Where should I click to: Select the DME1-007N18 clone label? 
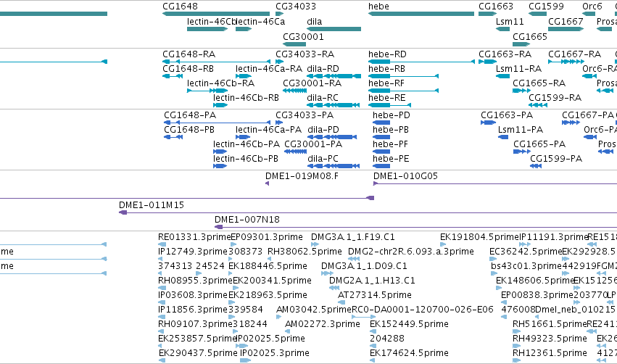pos(247,220)
